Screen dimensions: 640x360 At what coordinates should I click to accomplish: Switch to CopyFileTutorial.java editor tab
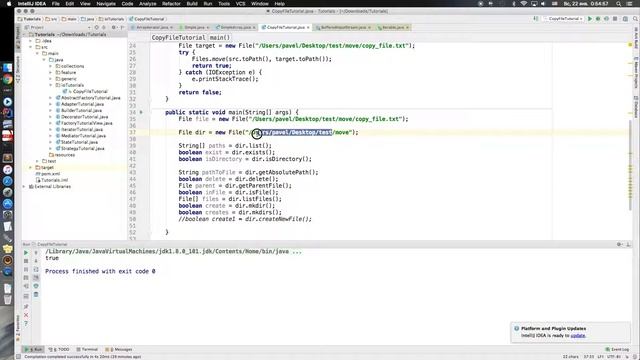[285, 27]
